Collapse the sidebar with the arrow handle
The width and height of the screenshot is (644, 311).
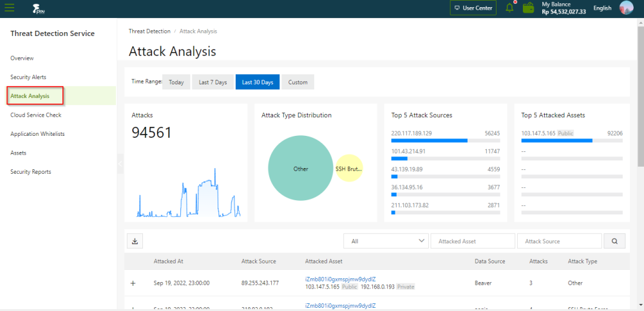pos(120,164)
